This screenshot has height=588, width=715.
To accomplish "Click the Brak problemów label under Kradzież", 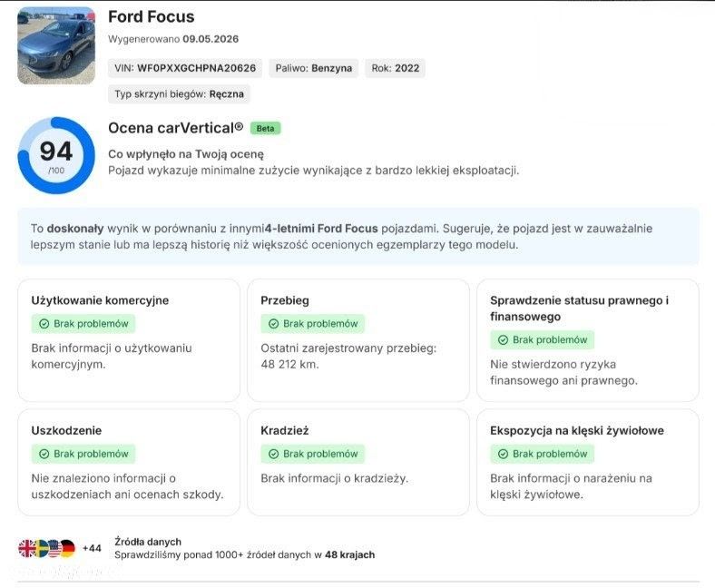I will [x=320, y=454].
